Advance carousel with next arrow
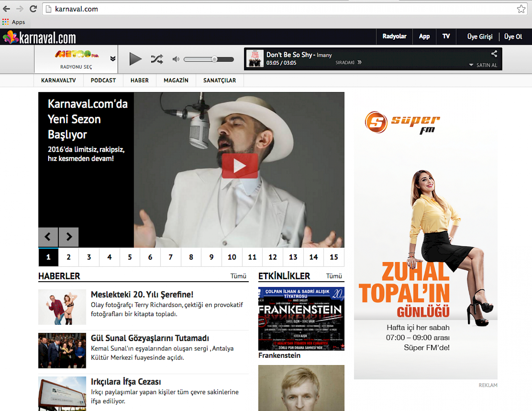 69,237
